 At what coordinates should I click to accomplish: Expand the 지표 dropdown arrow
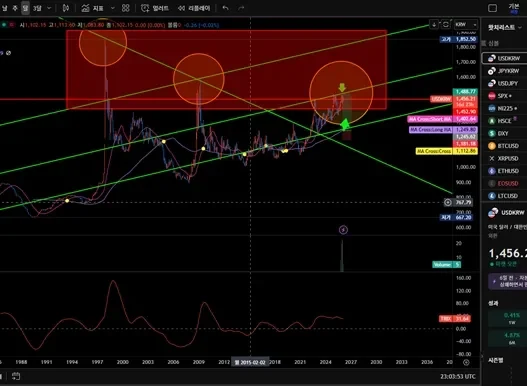tap(113, 8)
